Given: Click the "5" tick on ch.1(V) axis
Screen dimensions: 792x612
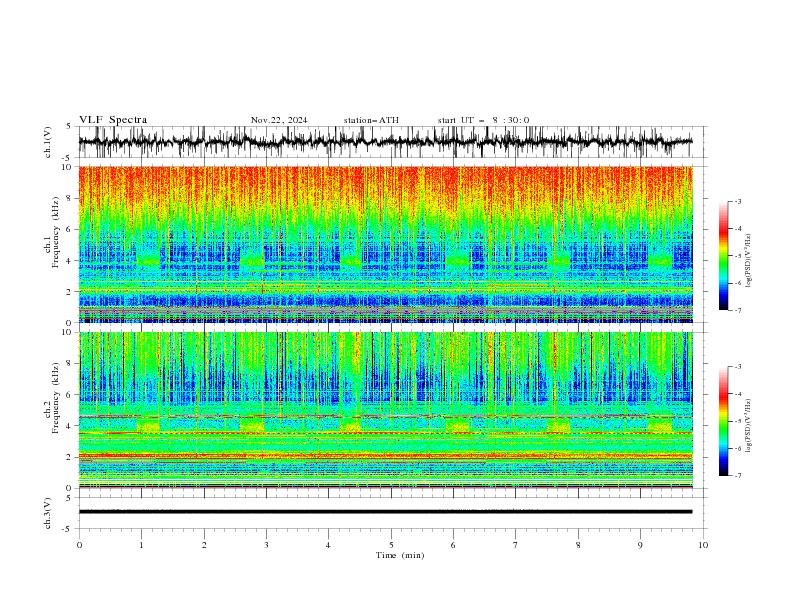Looking at the screenshot, I should [69, 127].
